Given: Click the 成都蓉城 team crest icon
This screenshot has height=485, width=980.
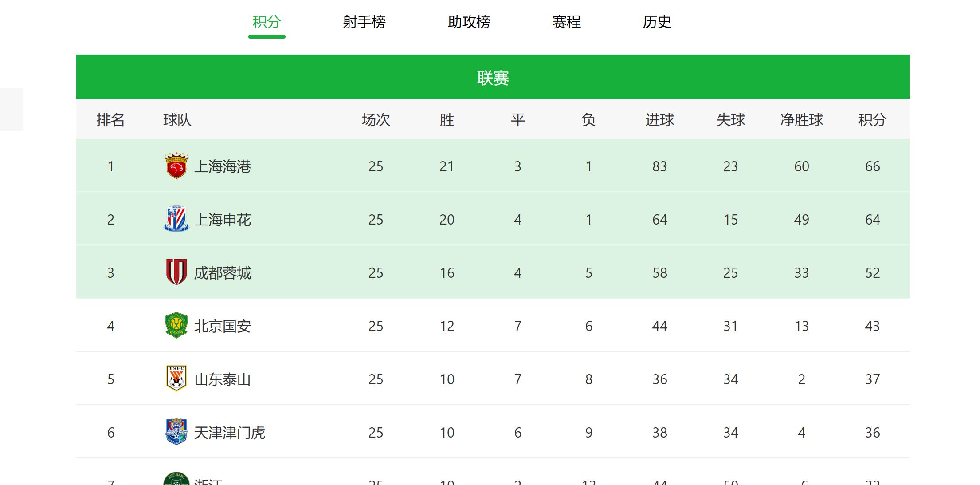Looking at the screenshot, I should coord(176,272).
